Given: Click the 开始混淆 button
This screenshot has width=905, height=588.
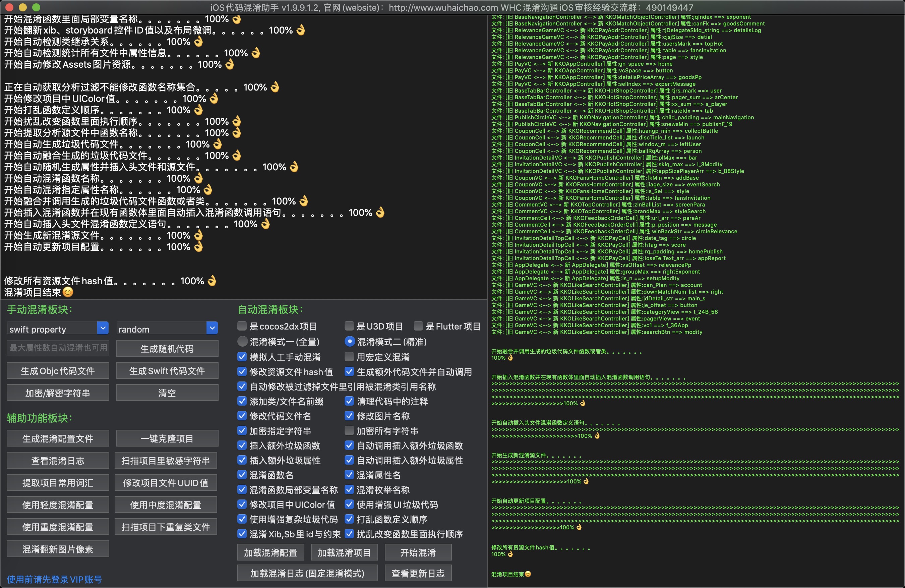Looking at the screenshot, I should [x=418, y=552].
